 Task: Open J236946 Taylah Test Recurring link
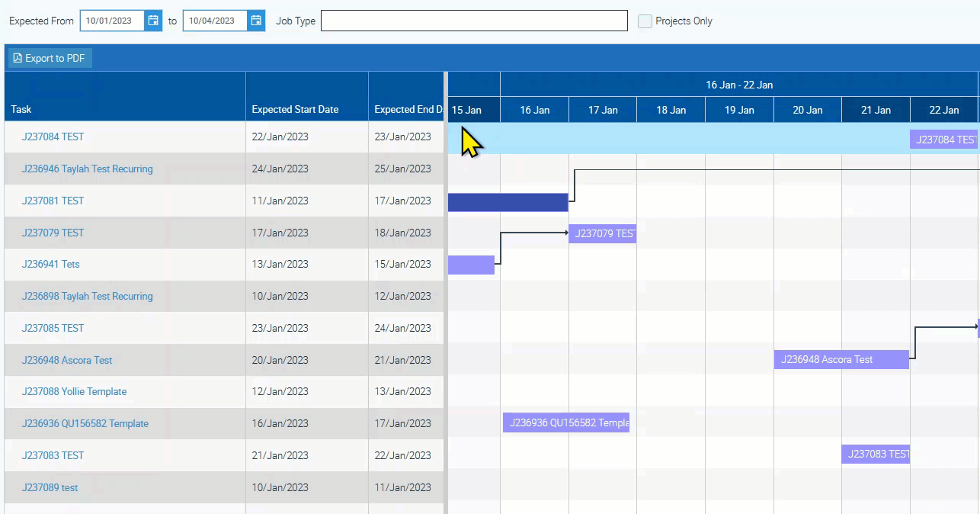pyautogui.click(x=87, y=169)
